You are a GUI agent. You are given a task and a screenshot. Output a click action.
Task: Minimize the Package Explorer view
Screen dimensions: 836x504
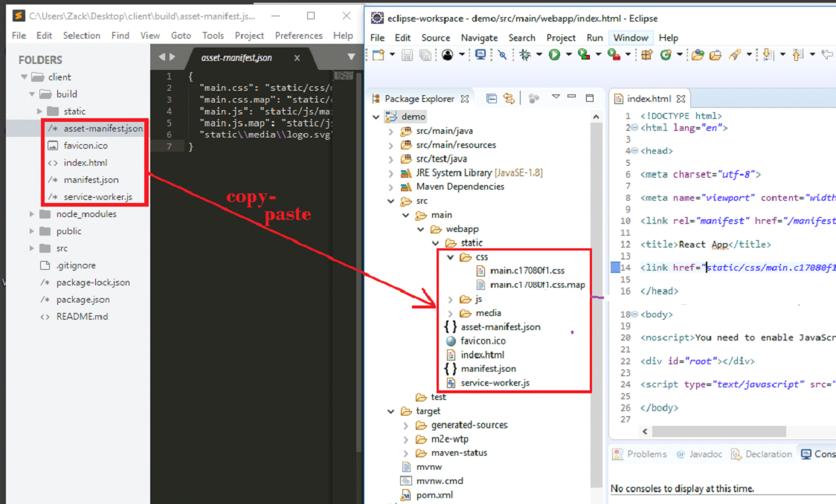click(571, 98)
